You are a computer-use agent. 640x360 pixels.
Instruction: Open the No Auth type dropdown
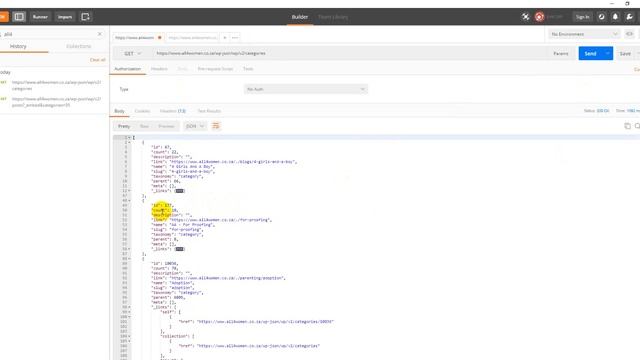(306, 89)
